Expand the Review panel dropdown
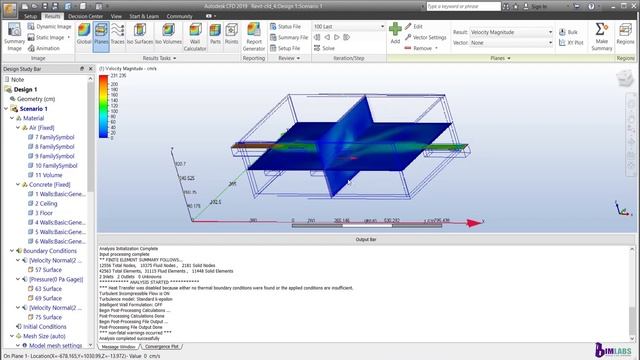 pos(298,58)
